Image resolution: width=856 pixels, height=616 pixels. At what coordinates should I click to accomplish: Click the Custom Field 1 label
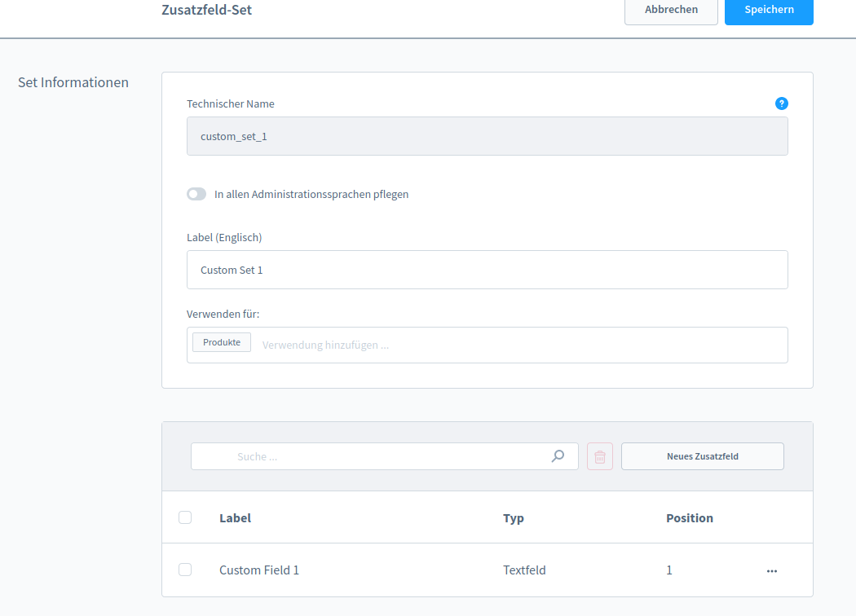pyautogui.click(x=258, y=570)
